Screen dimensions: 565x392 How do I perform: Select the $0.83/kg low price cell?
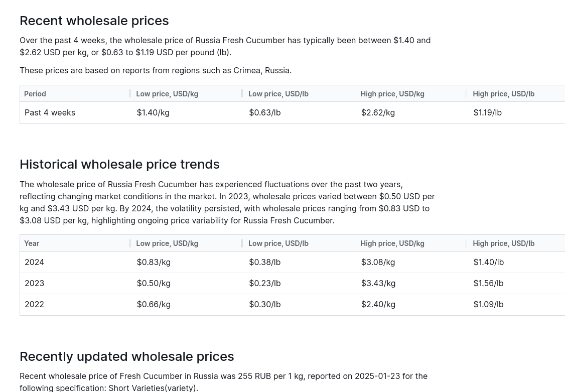[x=154, y=262]
